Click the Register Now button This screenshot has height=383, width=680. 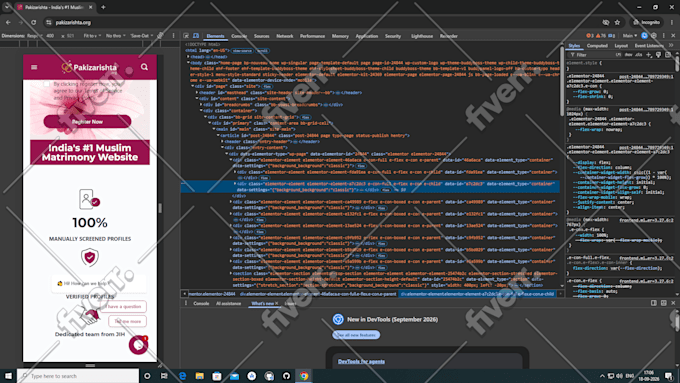coord(87,121)
